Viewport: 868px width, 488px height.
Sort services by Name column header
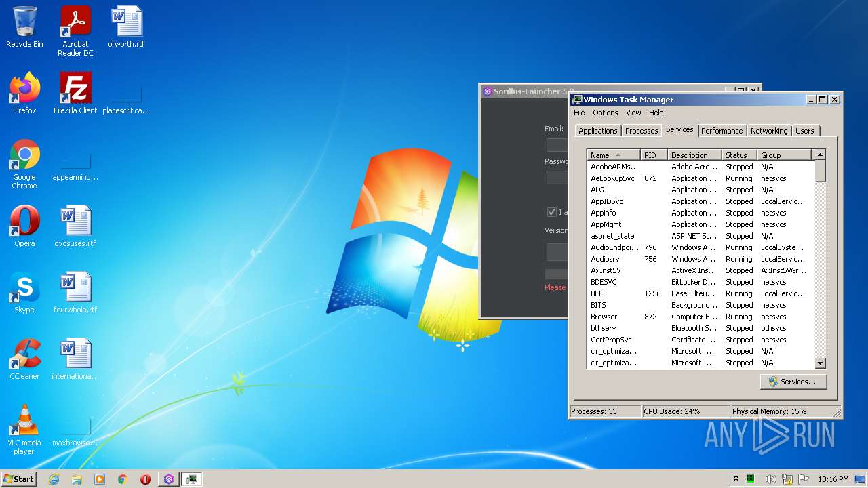(x=614, y=155)
